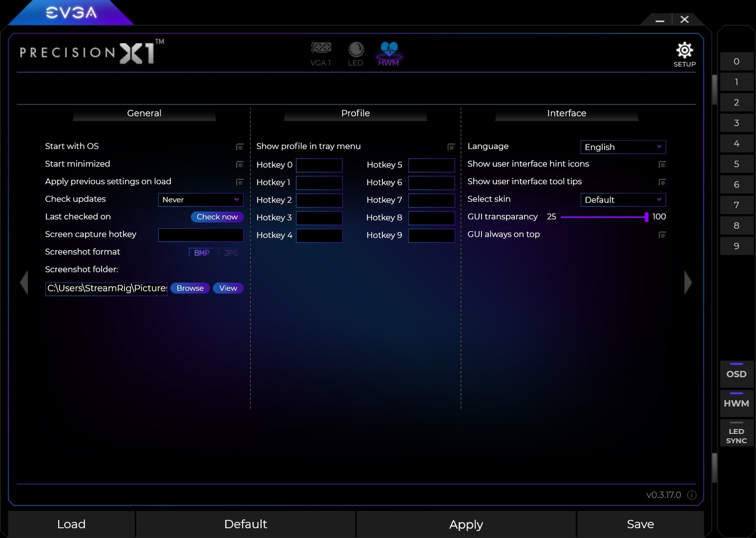The width and height of the screenshot is (756, 538).
Task: Select the LED control icon
Action: [356, 52]
